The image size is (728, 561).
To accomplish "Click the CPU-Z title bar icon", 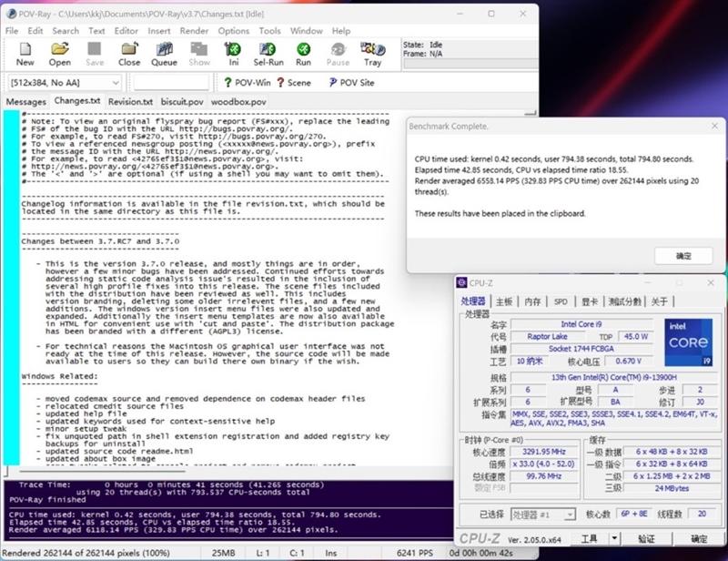I will pyautogui.click(x=461, y=282).
